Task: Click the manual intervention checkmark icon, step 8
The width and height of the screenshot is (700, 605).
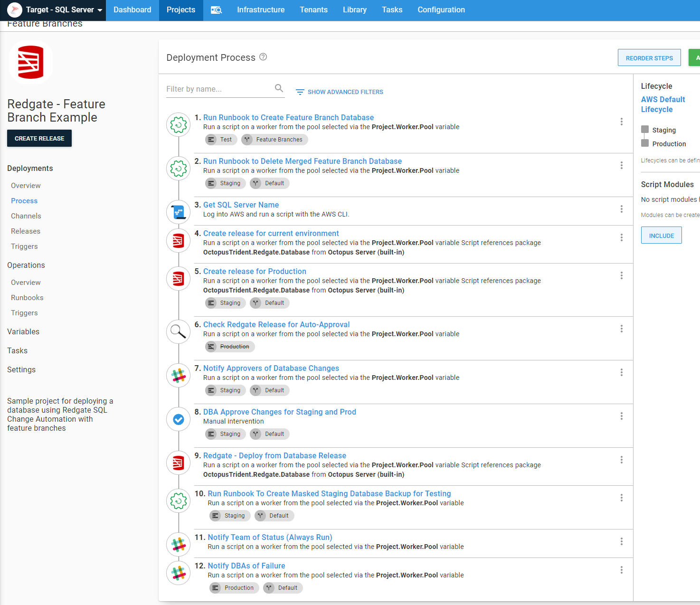Action: [x=179, y=419]
